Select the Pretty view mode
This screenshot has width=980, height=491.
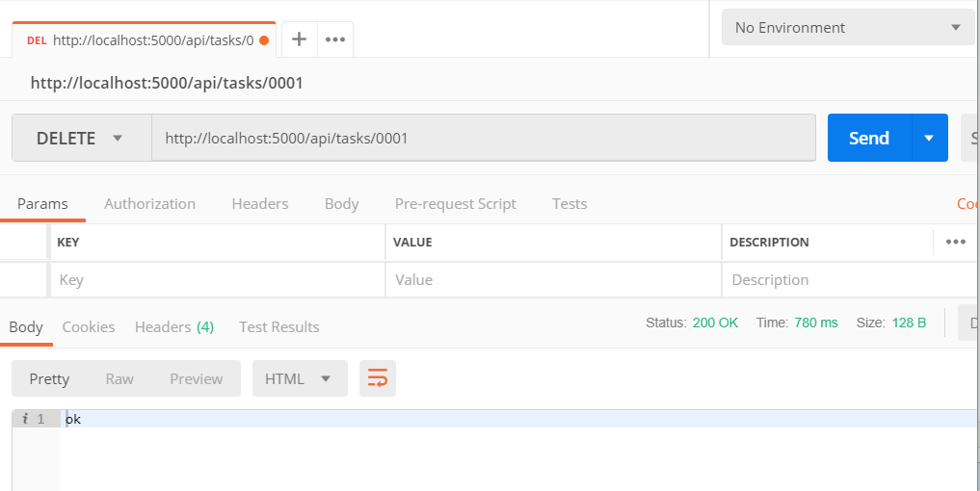[x=49, y=379]
